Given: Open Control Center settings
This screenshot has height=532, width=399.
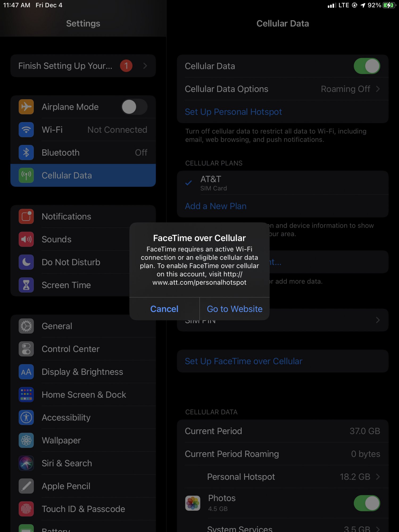Looking at the screenshot, I should tap(83, 349).
